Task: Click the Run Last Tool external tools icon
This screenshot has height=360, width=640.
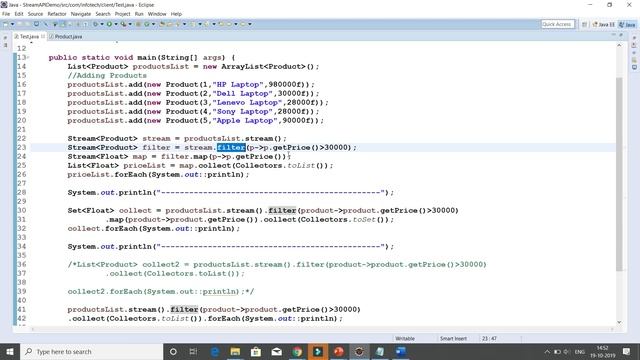Action: tap(123, 24)
